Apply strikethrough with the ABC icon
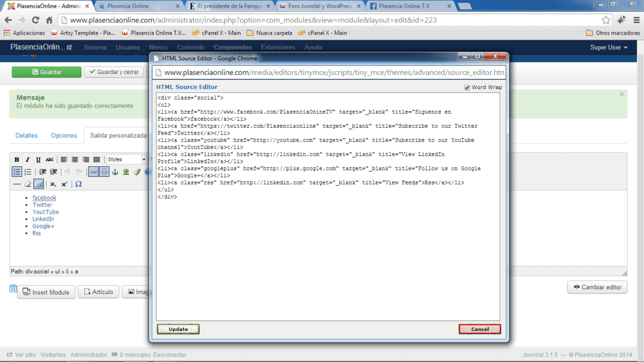 pos(49,159)
